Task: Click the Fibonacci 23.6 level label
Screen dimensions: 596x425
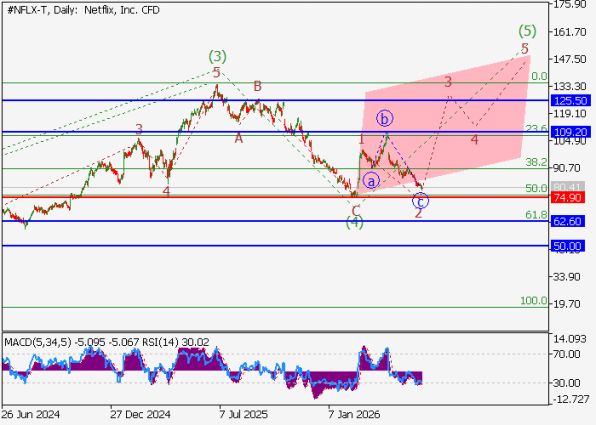Action: click(536, 128)
